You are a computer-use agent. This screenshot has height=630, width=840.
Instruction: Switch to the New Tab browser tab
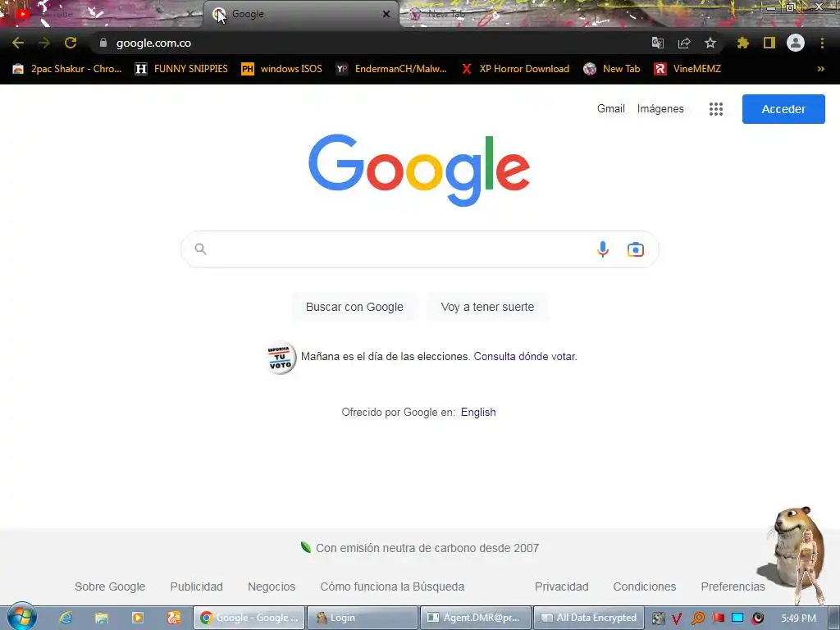445,14
